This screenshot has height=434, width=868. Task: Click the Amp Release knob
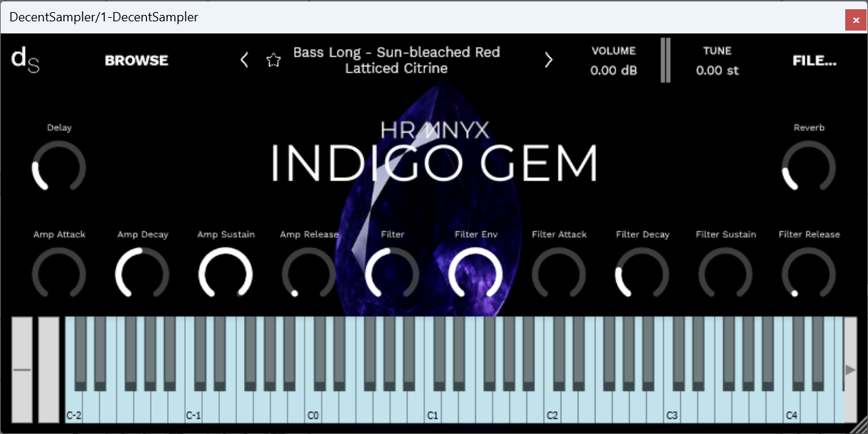(309, 274)
